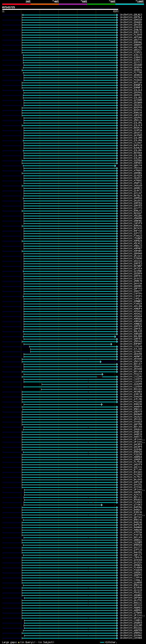This screenshot has width=146, height=644.
Task: Click the Large gaps legend text
Action: 28,642
